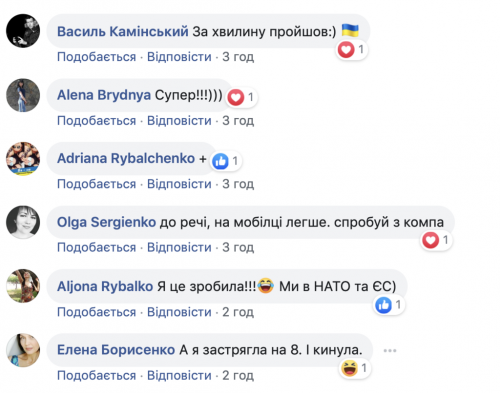Reply to Alena Brydnya with Відповісти
500x393 pixels.
[179, 120]
